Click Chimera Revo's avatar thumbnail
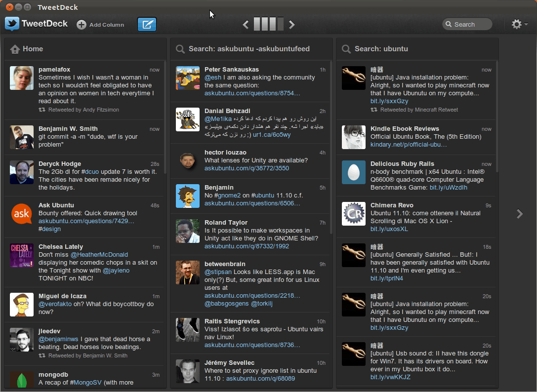The width and height of the screenshot is (537, 392). pos(354,213)
